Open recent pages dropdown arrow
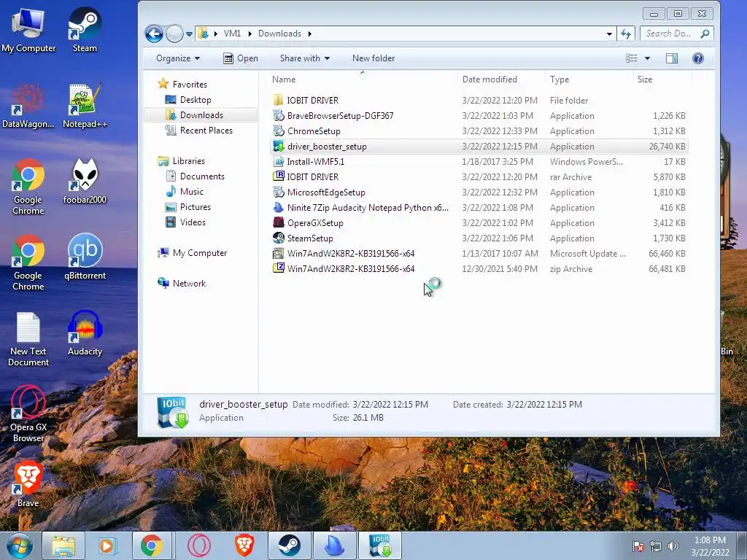Screen dimensions: 747x560 [189, 34]
